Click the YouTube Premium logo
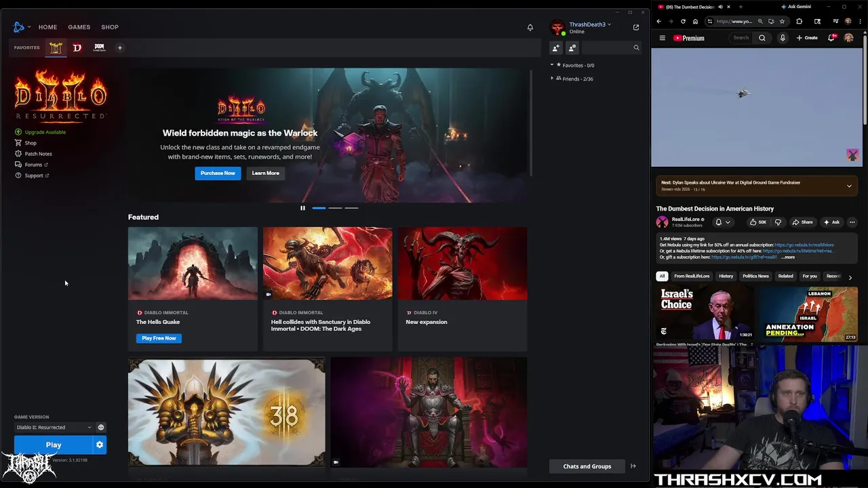This screenshot has height=488, width=868. click(x=689, y=38)
